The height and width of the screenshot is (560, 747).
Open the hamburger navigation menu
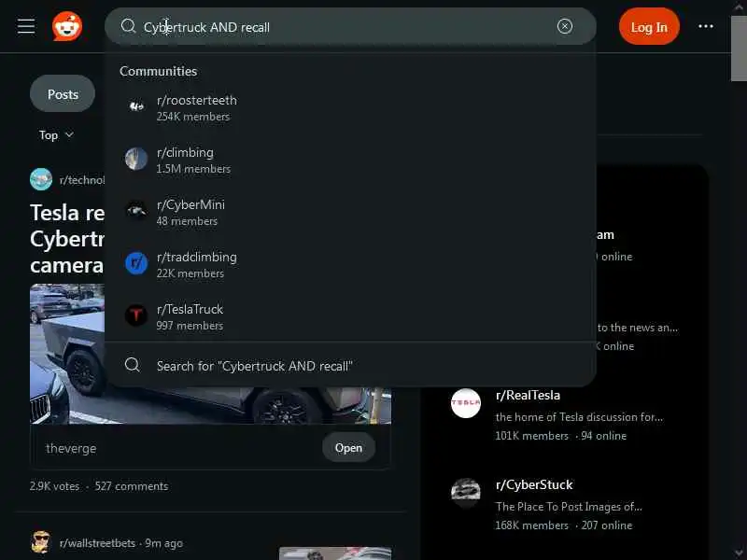coord(26,26)
